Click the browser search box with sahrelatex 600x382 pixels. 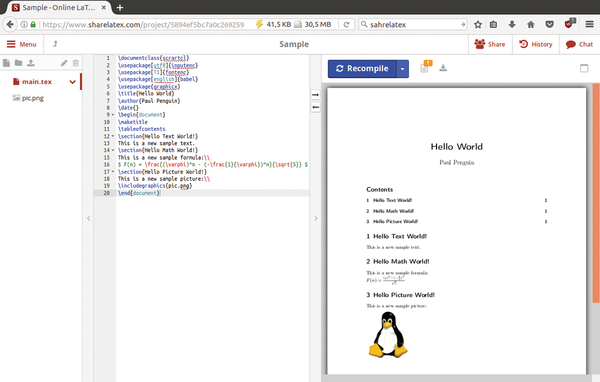[x=412, y=24]
